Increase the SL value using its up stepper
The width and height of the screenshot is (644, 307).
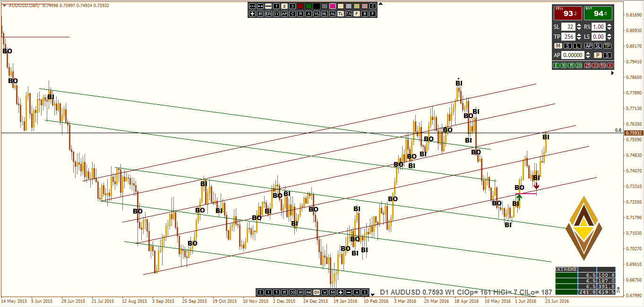[579, 25]
